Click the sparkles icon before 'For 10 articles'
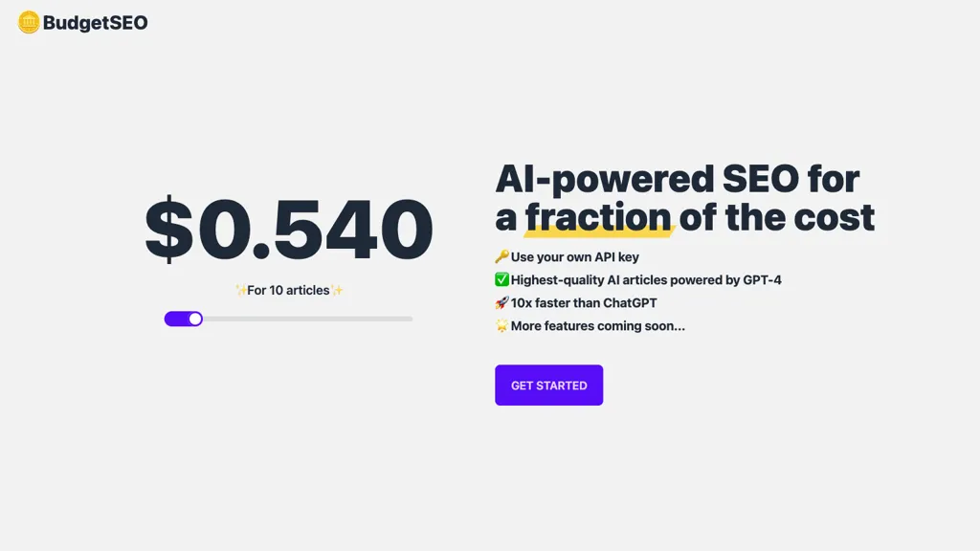Viewport: 980px width, 551px height. (x=240, y=290)
